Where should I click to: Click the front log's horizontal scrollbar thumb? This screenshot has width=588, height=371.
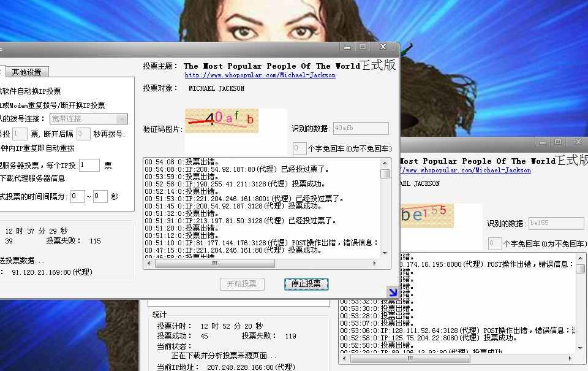pyautogui.click(x=214, y=263)
